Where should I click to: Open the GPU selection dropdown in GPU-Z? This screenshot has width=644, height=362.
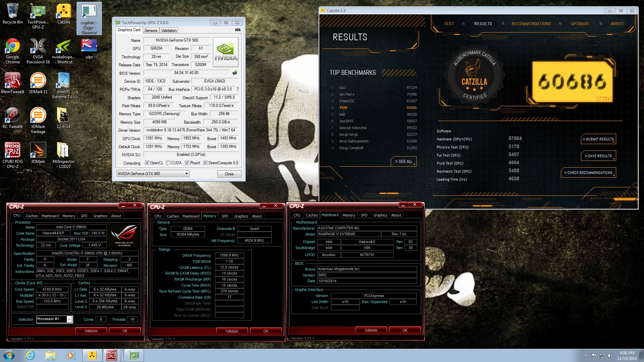(x=153, y=174)
